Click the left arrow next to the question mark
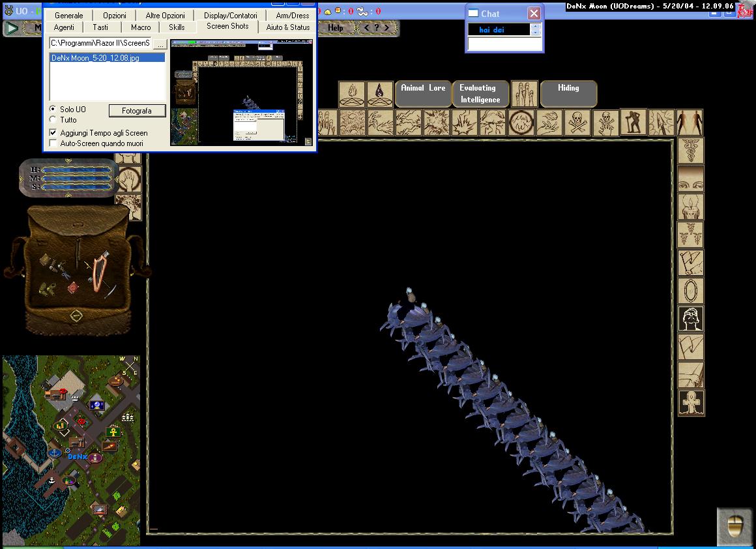756x549 pixels. [366, 27]
